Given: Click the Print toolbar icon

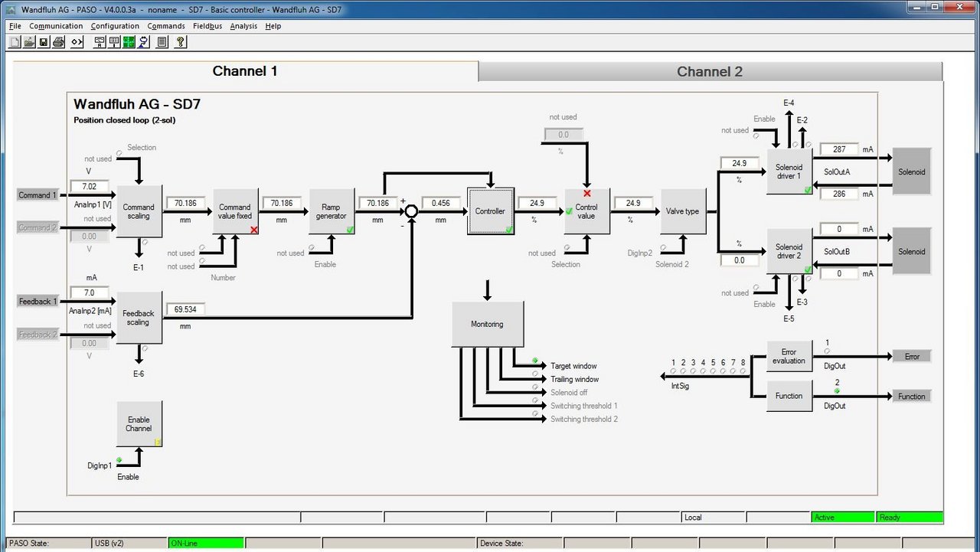Looking at the screenshot, I should [x=58, y=42].
